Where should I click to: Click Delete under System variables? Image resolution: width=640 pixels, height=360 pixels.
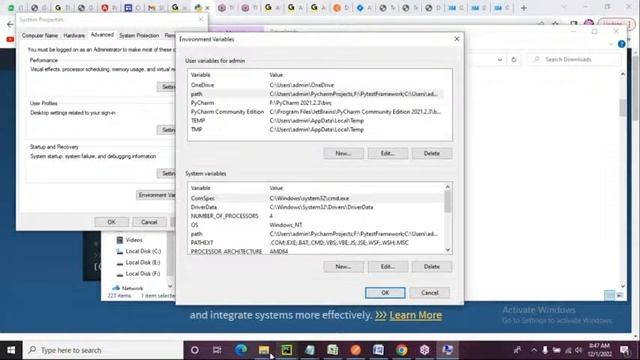(432, 267)
